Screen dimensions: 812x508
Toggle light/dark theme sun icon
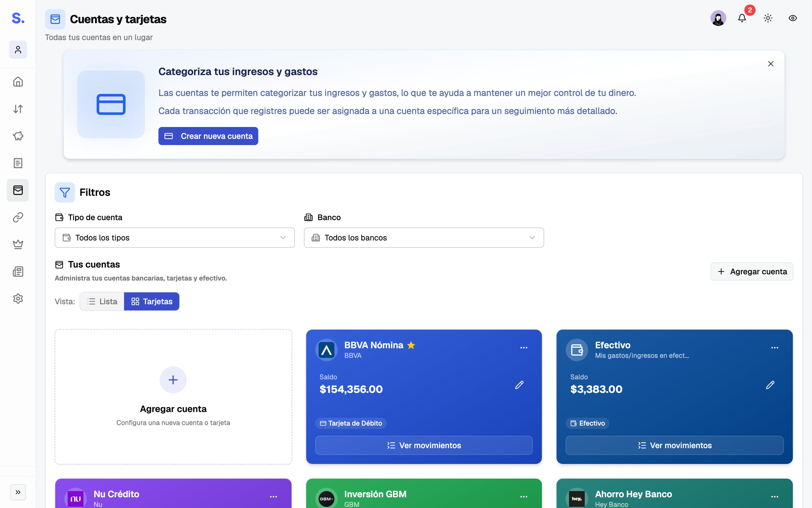(768, 18)
